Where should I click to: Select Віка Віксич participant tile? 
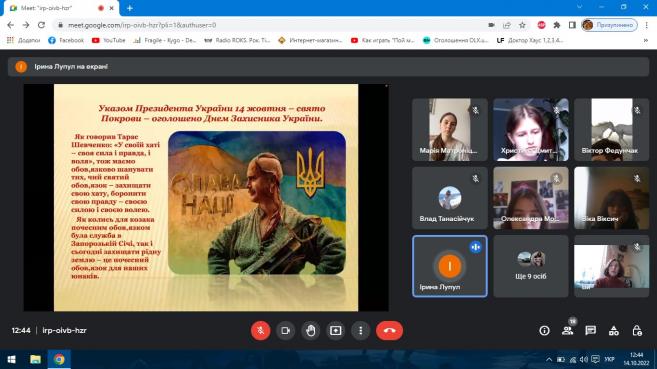tap(611, 198)
